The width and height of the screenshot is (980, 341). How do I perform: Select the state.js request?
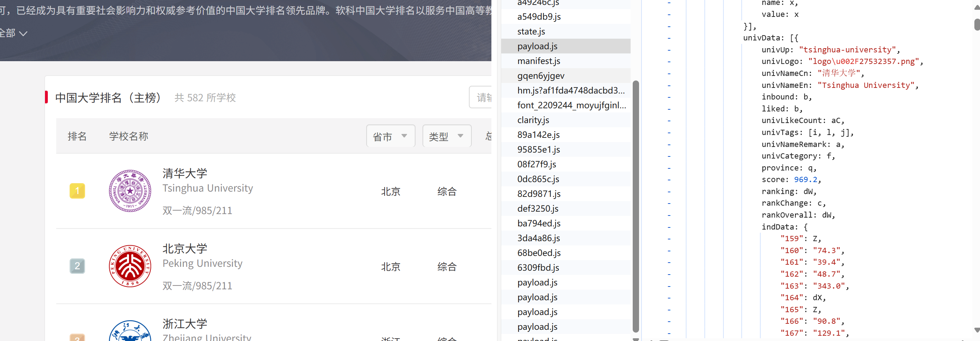coord(565,31)
